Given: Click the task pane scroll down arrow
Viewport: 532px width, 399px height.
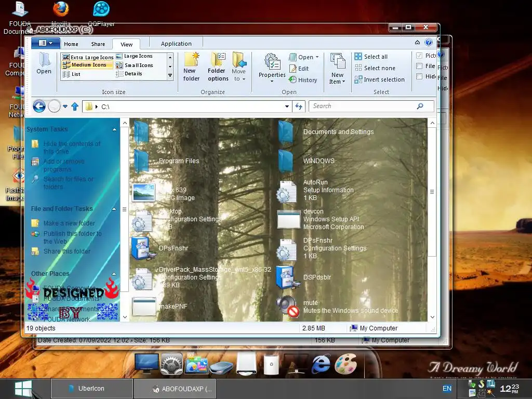Looking at the screenshot, I should point(125,317).
